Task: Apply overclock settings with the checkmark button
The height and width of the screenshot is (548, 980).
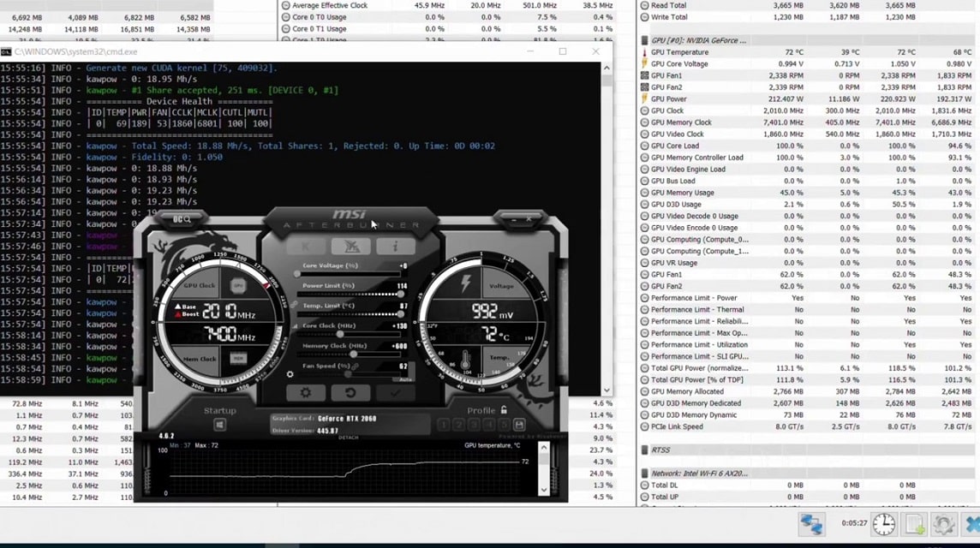Action: click(x=395, y=392)
